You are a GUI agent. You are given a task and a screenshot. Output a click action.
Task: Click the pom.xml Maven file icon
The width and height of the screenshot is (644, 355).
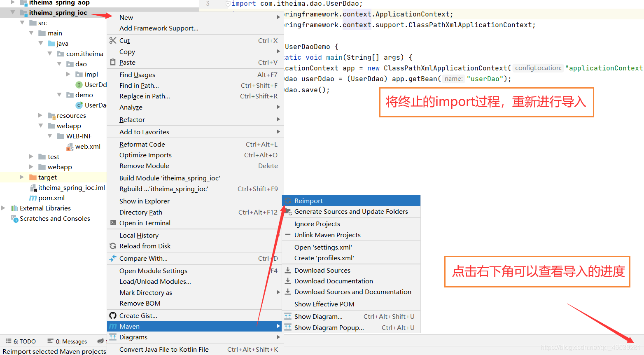click(x=33, y=198)
